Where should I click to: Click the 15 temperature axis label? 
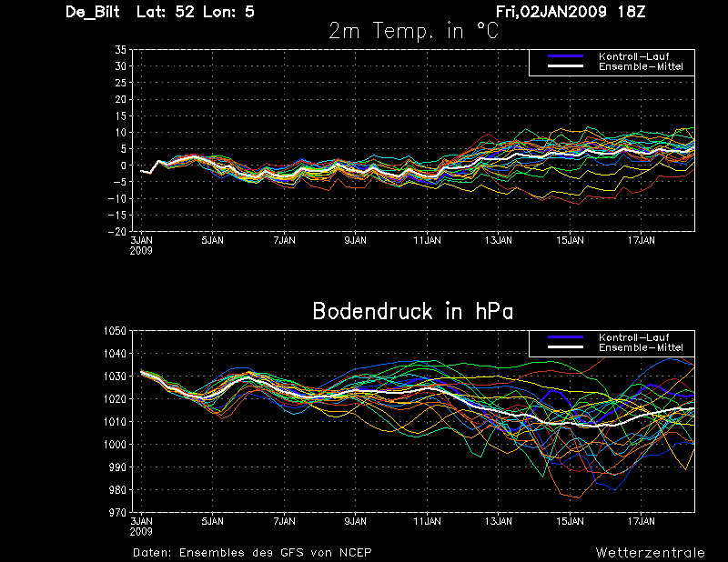[x=121, y=116]
